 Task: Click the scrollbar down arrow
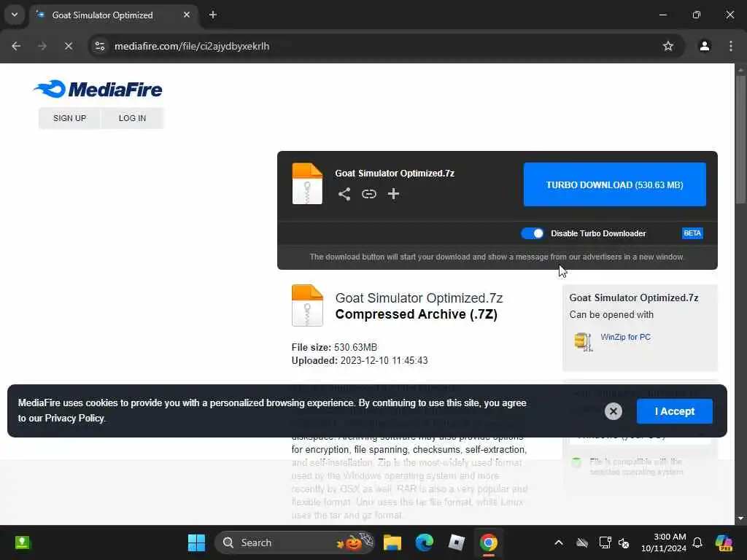point(740,518)
